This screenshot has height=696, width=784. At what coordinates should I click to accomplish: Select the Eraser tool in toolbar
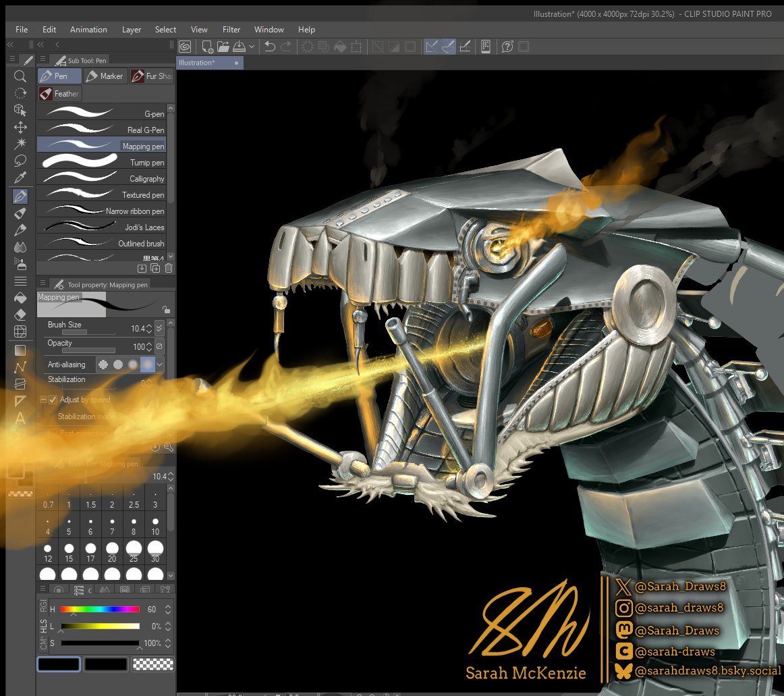20,315
